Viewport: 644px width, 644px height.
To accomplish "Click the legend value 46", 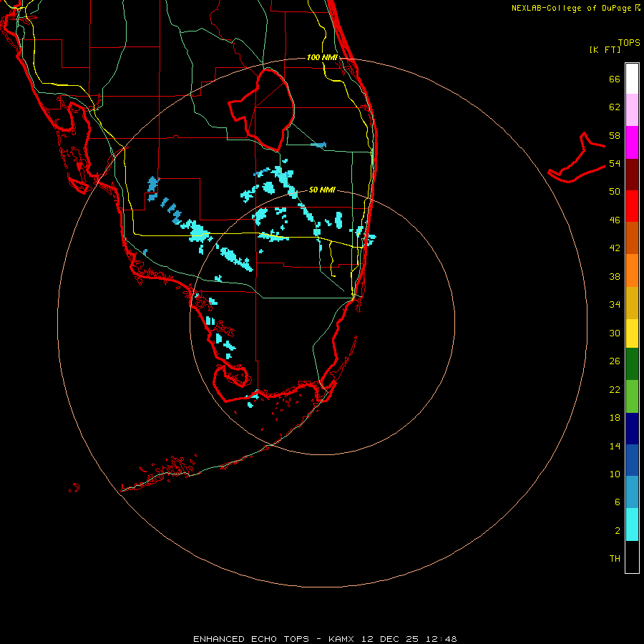I will click(x=615, y=220).
